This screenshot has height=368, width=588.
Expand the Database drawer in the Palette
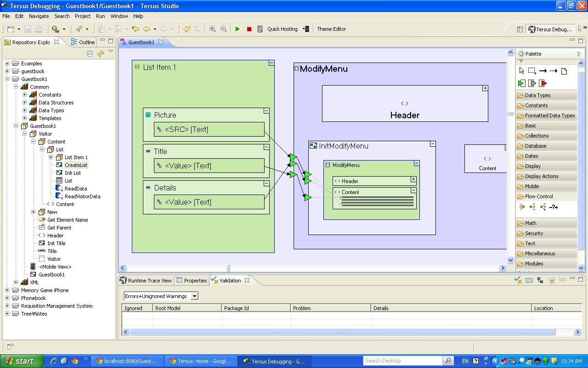tap(536, 146)
